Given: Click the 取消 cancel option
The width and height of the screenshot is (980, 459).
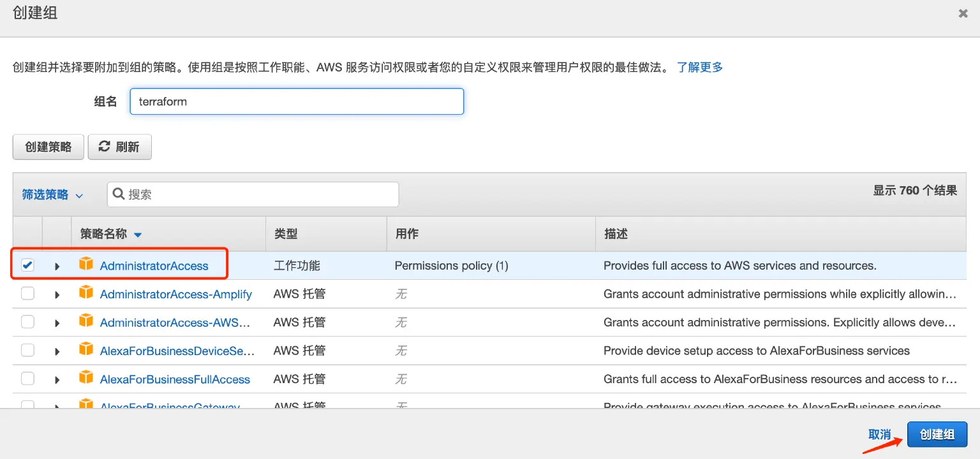Looking at the screenshot, I should [x=880, y=434].
